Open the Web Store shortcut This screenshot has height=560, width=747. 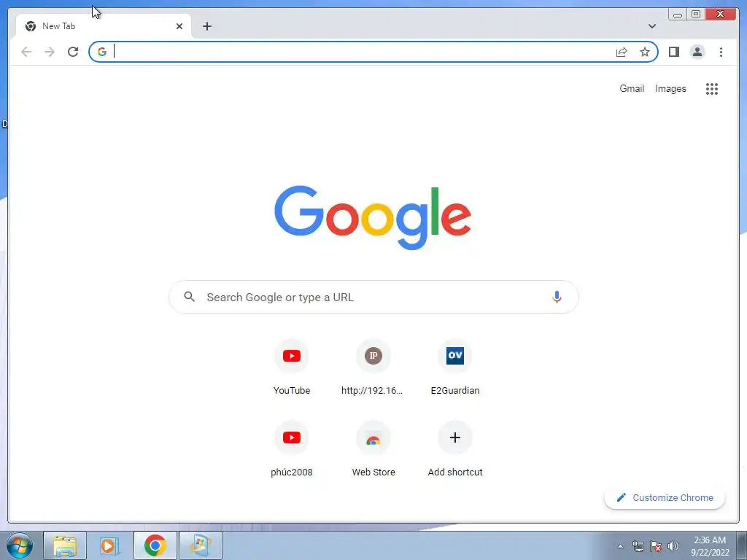tap(373, 449)
